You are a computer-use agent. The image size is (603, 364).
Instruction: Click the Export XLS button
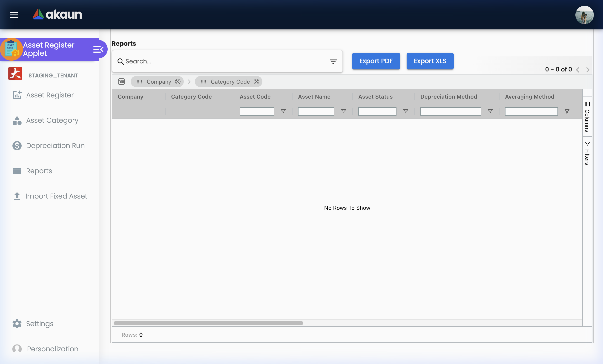coord(430,61)
